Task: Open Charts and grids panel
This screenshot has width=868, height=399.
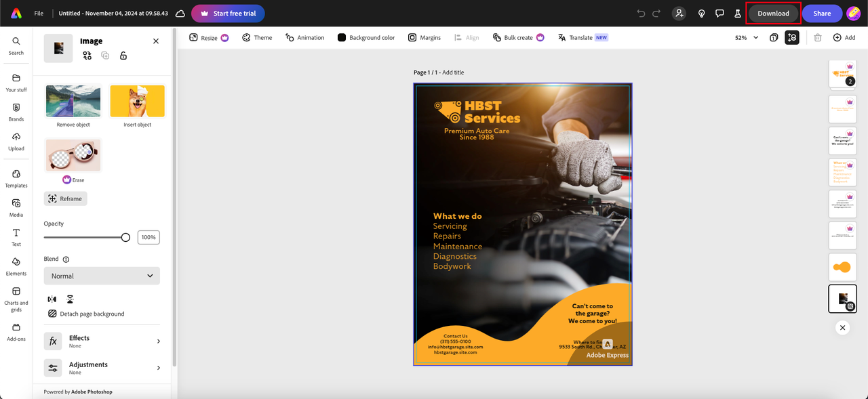Action: pos(16,299)
